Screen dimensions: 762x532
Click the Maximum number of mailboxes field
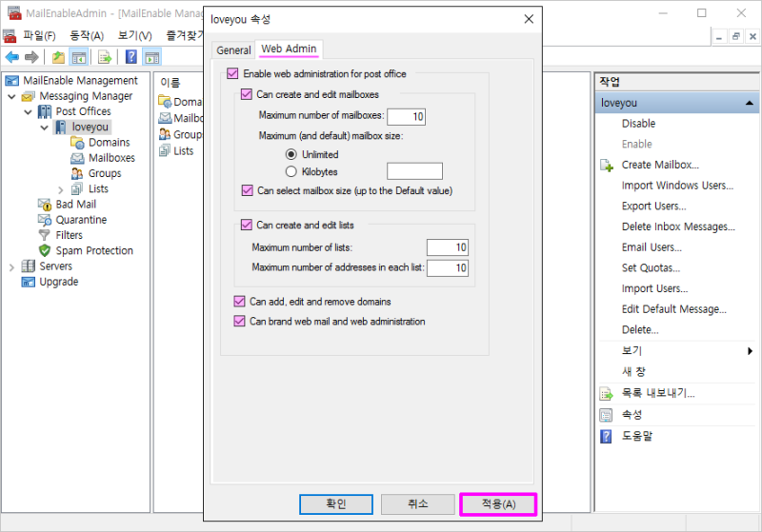click(x=407, y=116)
